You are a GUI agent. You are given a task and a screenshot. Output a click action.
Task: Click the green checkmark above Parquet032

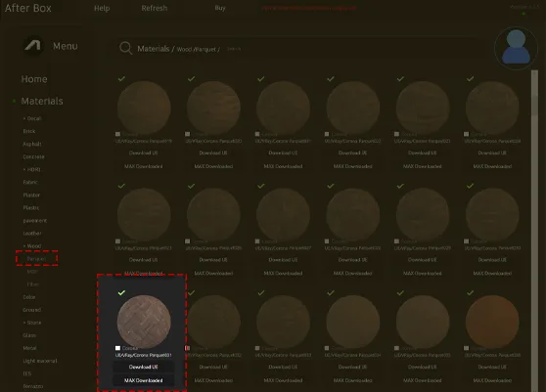(191, 293)
